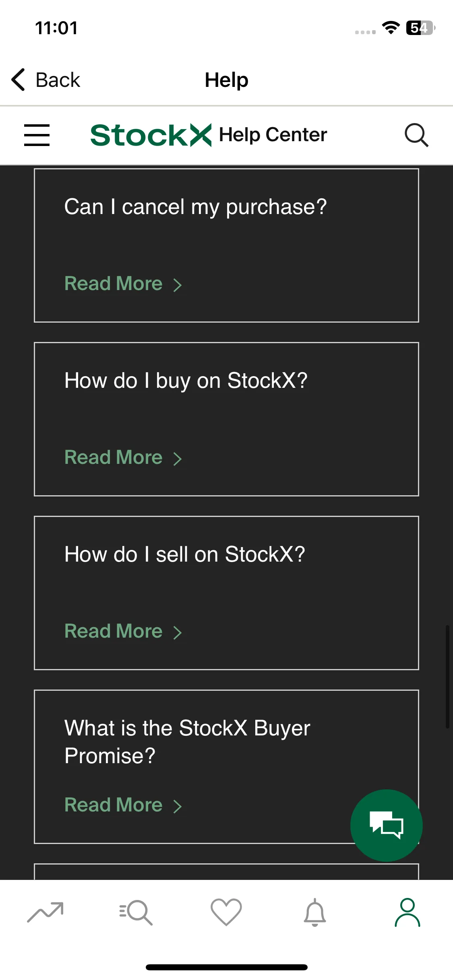Open the browse search tab icon
This screenshot has width=453, height=980.
[x=136, y=912]
